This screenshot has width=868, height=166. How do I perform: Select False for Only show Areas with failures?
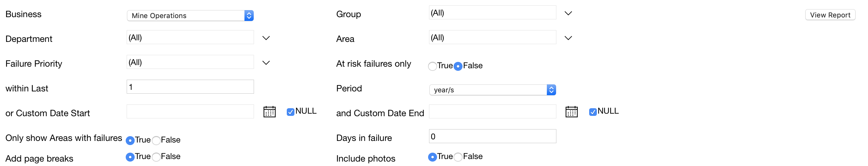coord(156,141)
